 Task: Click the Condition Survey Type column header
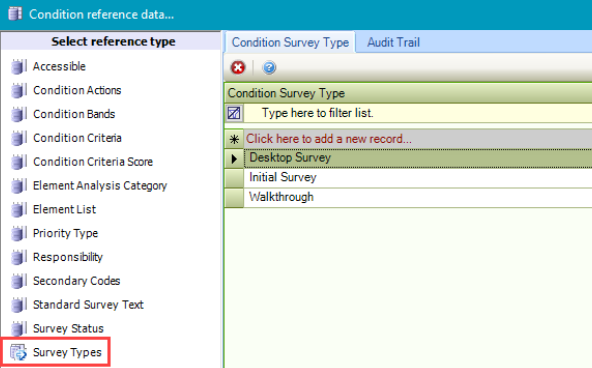(x=409, y=93)
